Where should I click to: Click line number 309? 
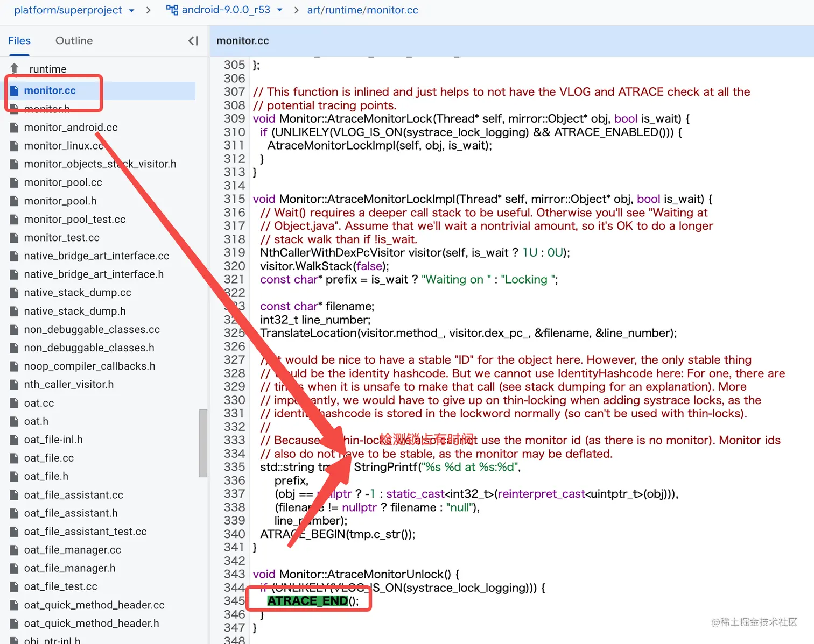point(234,118)
